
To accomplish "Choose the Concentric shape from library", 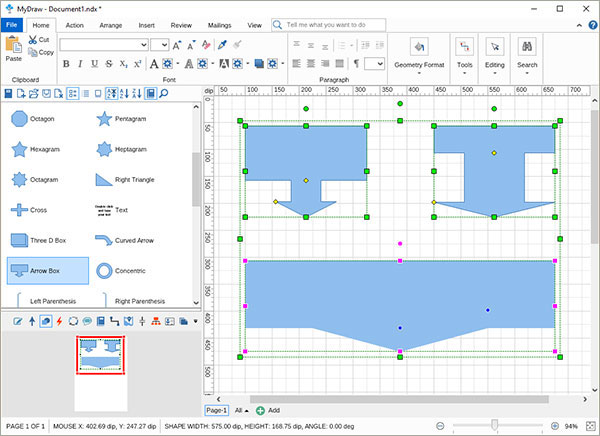I will [x=103, y=271].
